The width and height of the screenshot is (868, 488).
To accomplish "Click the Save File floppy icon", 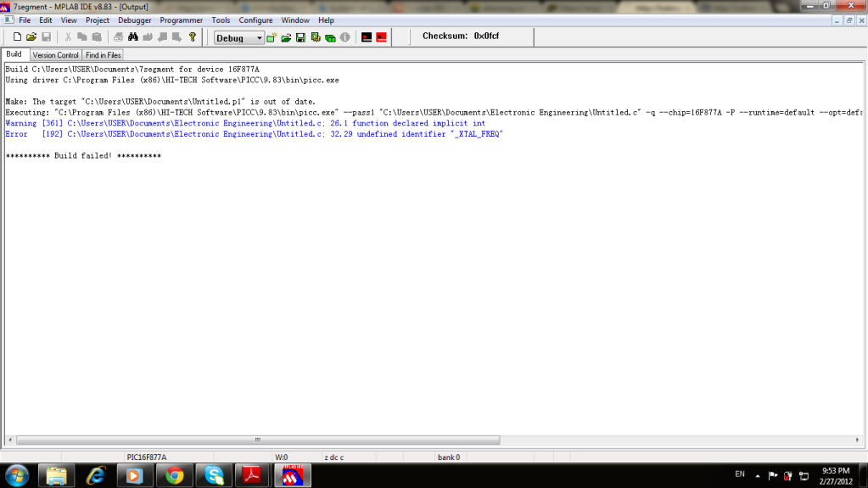I will (x=47, y=37).
